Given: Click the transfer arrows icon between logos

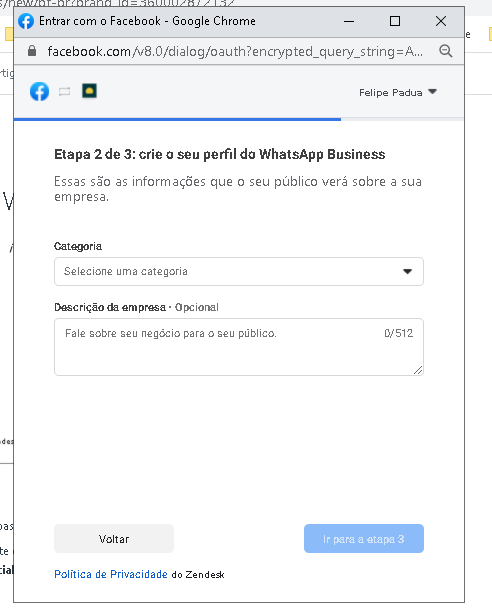Looking at the screenshot, I should pos(65,91).
